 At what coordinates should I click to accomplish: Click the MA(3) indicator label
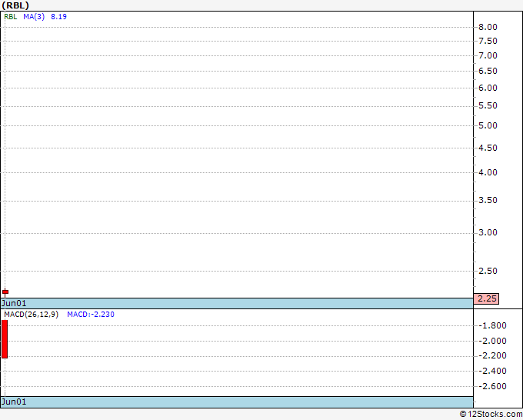point(34,17)
